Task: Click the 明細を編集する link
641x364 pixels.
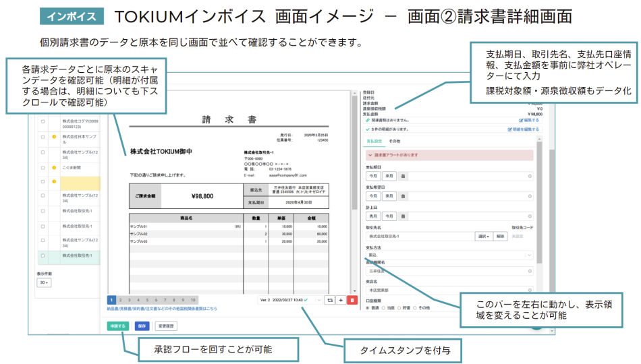Action: coord(524,129)
